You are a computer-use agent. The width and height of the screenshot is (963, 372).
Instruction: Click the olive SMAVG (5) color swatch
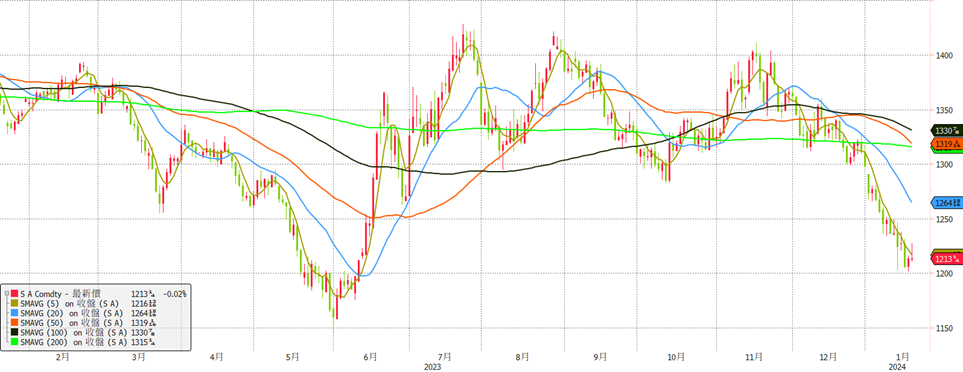(14, 303)
